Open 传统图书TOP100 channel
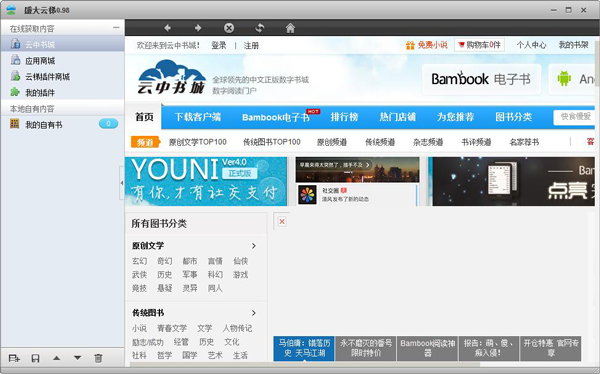600x374 pixels. click(x=272, y=142)
